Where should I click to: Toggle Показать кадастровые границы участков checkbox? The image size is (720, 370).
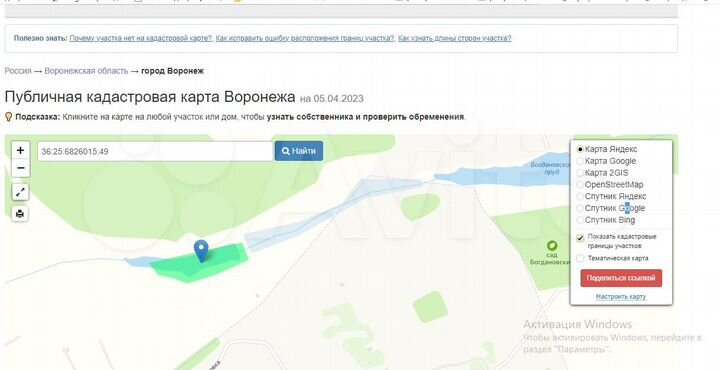pos(580,238)
